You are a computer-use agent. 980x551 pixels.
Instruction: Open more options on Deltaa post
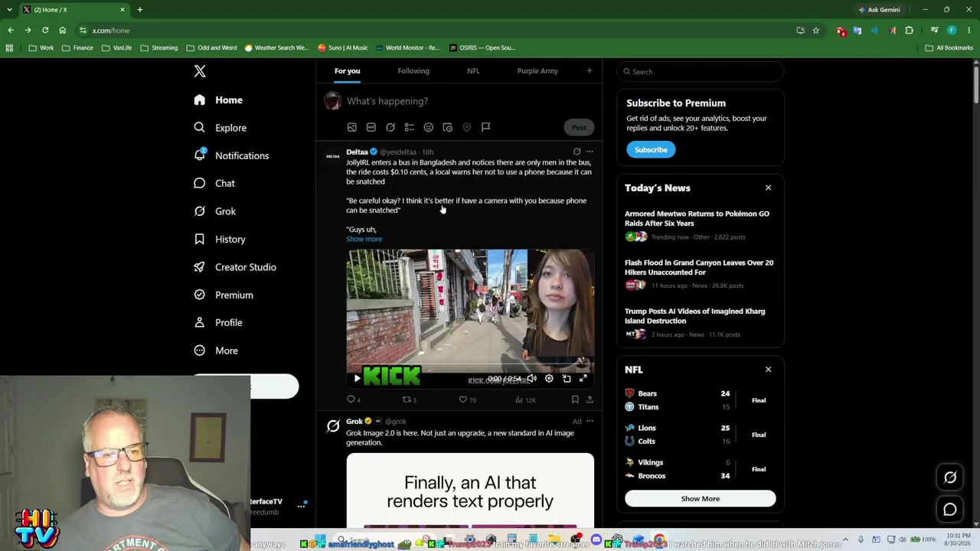click(x=590, y=152)
